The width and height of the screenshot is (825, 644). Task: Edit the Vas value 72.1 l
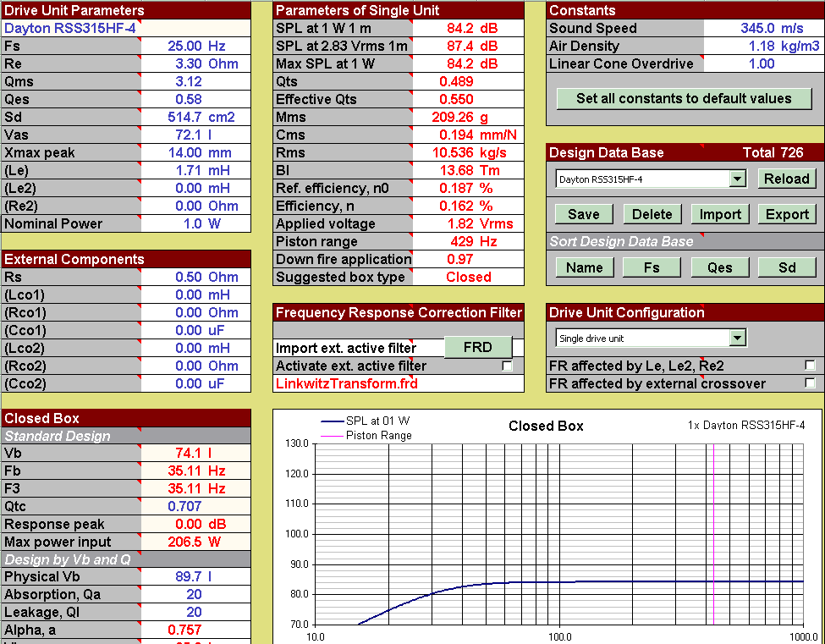click(195, 135)
